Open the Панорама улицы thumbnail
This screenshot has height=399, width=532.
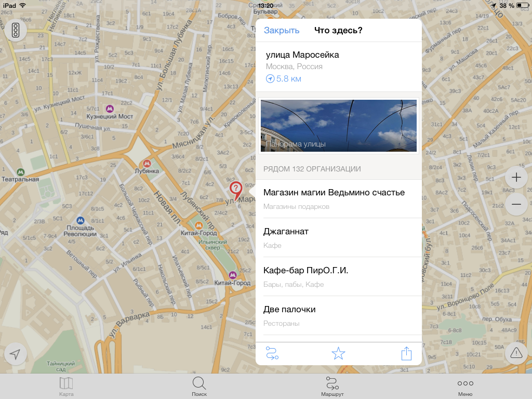pos(339,126)
